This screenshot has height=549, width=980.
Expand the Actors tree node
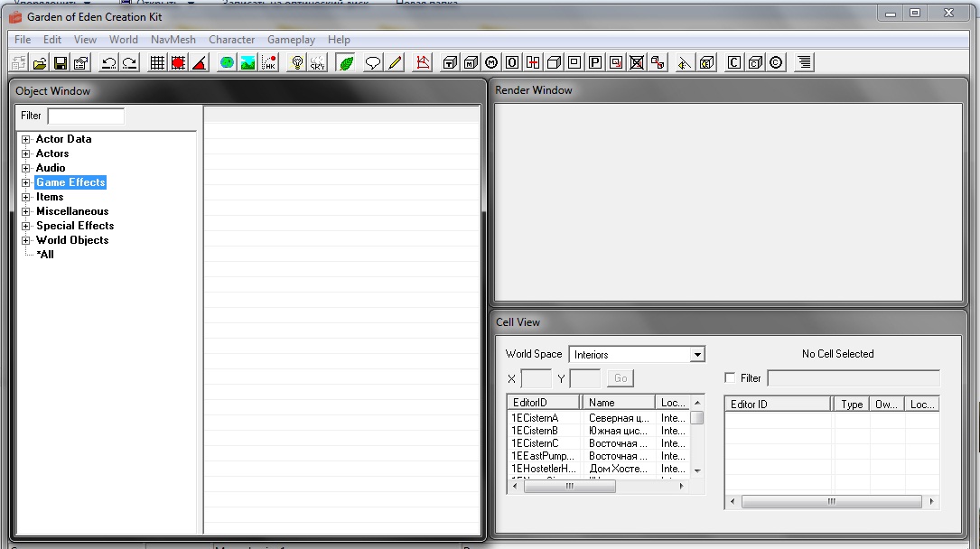(x=25, y=154)
